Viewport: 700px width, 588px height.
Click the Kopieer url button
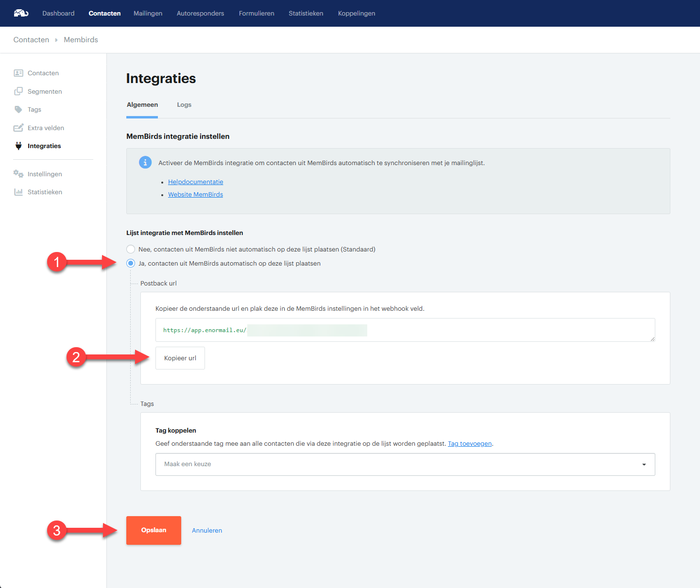coord(180,358)
